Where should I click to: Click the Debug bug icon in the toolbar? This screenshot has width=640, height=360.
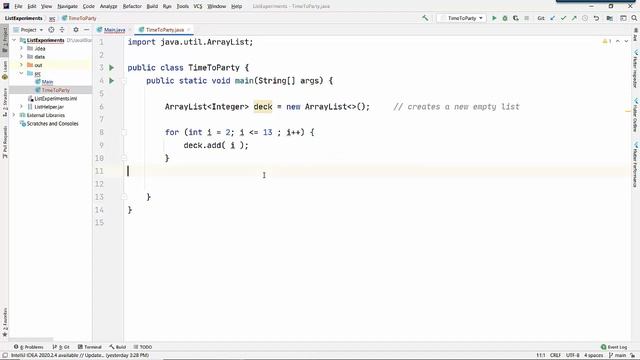505,18
